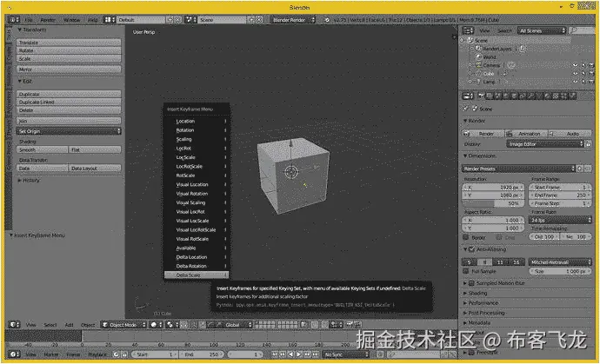The width and height of the screenshot is (600, 364).
Task: Open the Set Origin dropdown
Action: 69,131
